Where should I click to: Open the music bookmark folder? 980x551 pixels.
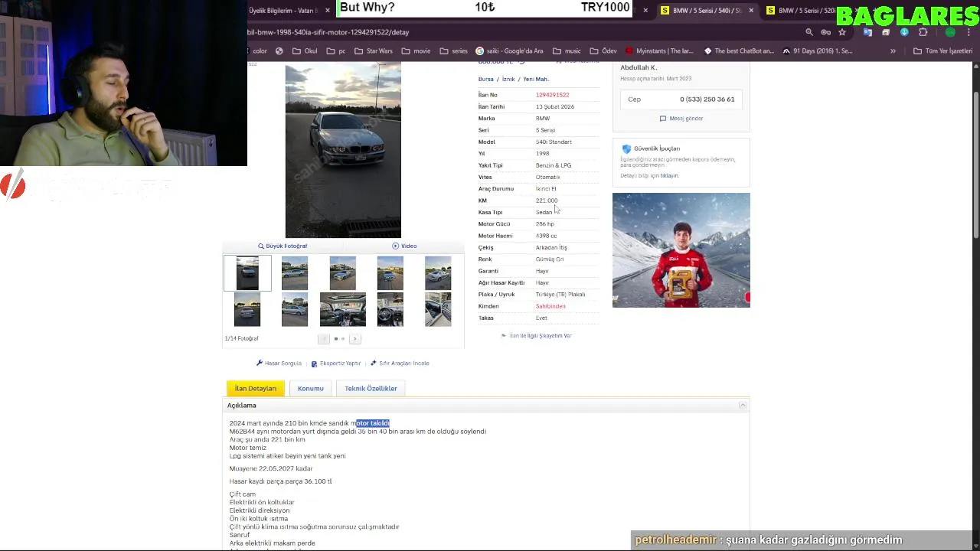coord(567,51)
